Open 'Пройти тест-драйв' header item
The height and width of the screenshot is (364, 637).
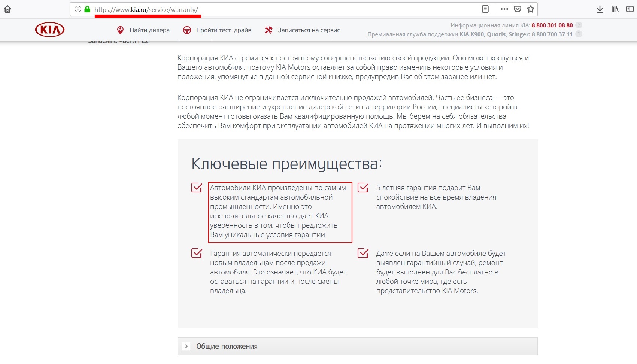coord(224,30)
